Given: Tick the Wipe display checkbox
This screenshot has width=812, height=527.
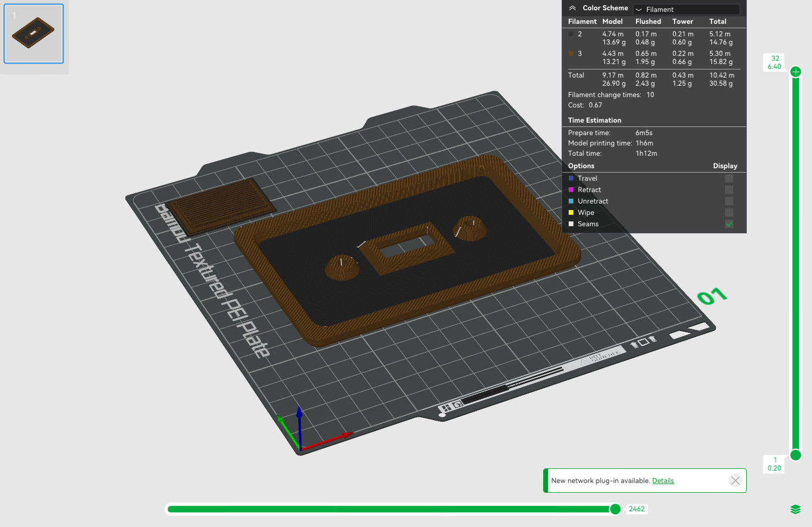Looking at the screenshot, I should point(729,213).
